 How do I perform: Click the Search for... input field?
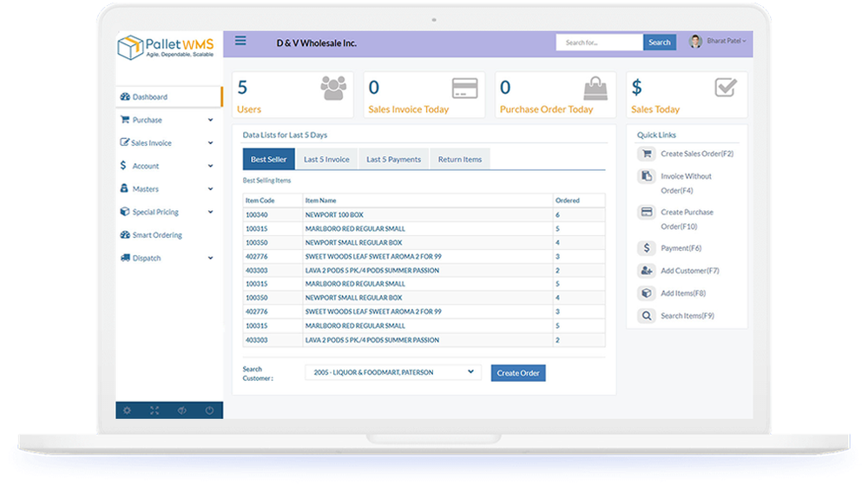pyautogui.click(x=600, y=43)
